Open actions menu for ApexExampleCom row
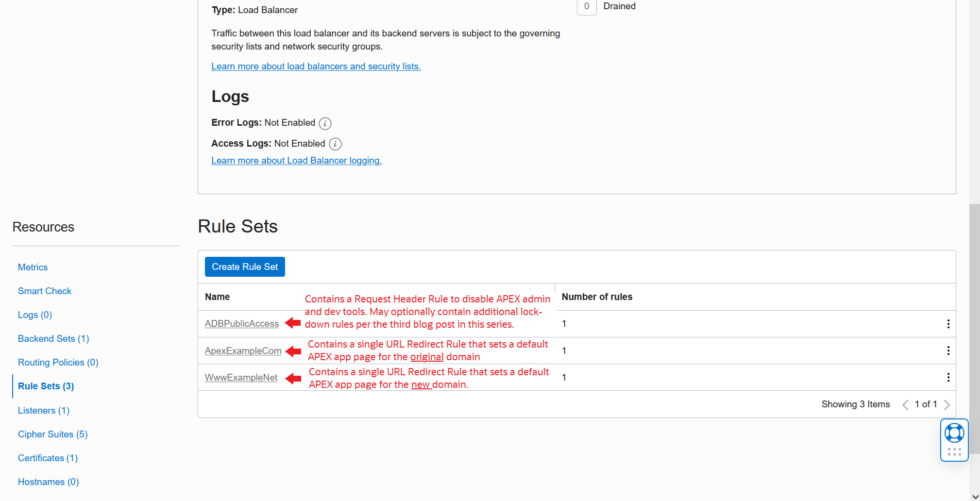This screenshot has height=501, width=980. 948,351
